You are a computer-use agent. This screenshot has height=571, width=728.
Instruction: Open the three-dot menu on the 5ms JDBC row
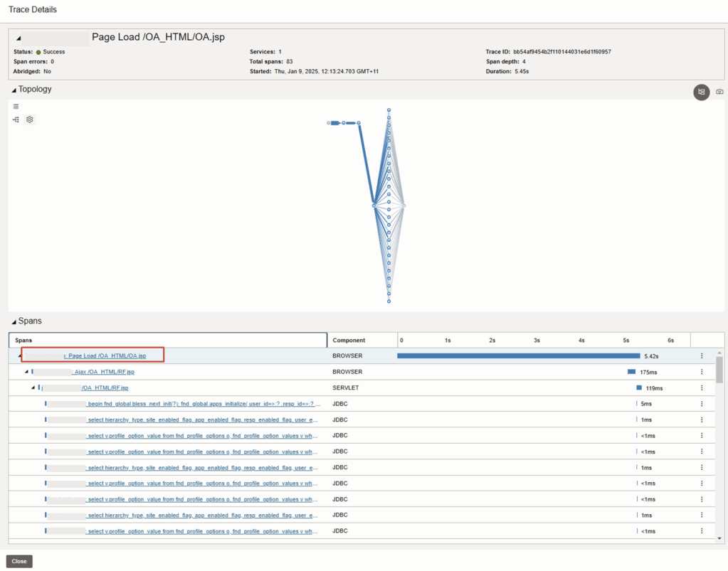702,404
